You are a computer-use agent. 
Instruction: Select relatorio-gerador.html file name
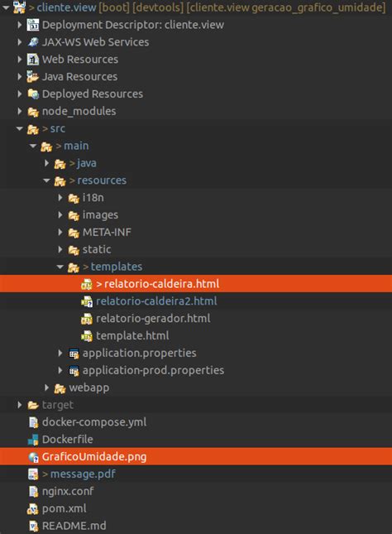click(153, 318)
